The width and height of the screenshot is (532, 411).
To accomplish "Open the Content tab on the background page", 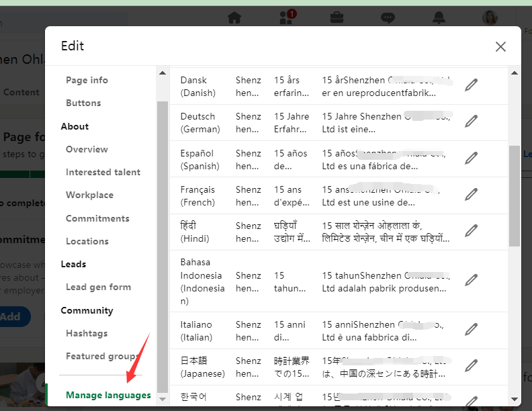I will [x=21, y=92].
